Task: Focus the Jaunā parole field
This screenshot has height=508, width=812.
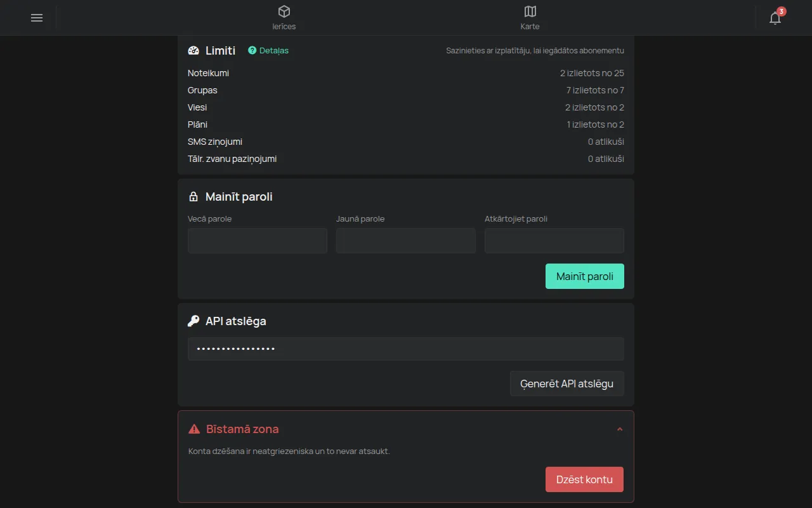Action: pos(406,241)
